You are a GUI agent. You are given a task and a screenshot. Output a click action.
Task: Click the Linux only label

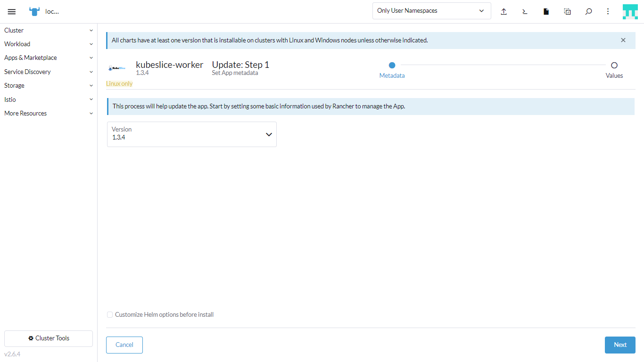(119, 83)
